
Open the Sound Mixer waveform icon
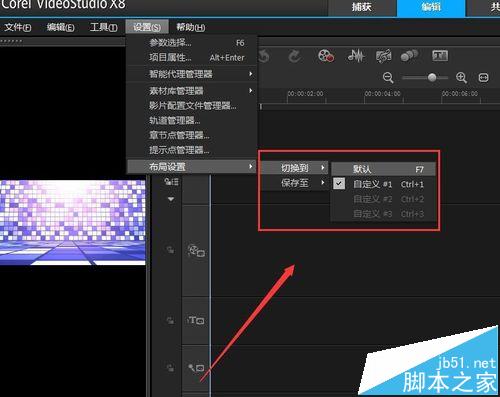[x=356, y=56]
